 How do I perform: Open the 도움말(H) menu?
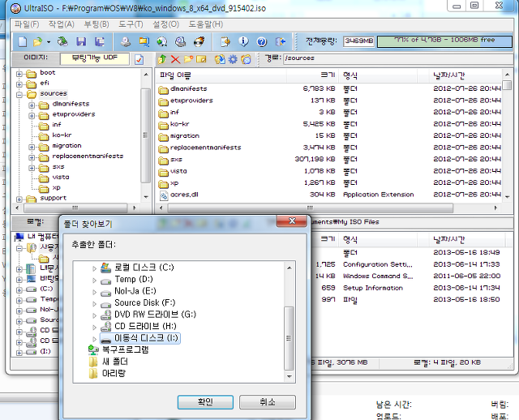click(205, 24)
